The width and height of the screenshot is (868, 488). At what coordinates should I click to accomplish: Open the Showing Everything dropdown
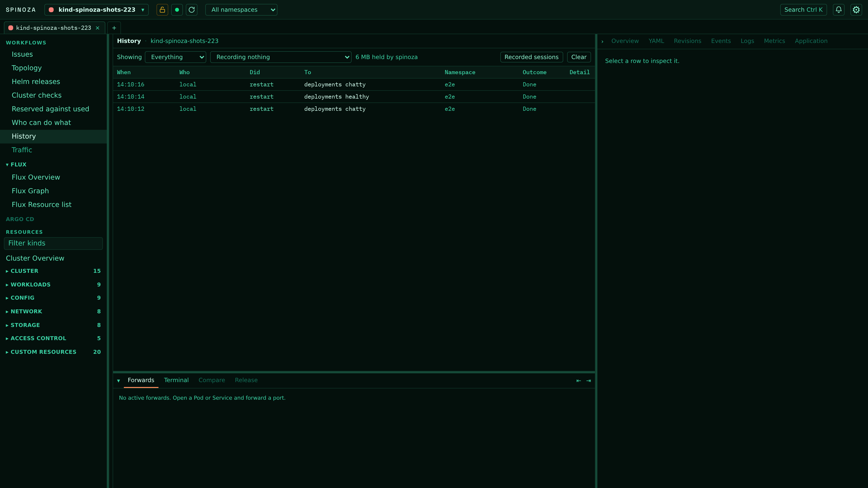[176, 57]
